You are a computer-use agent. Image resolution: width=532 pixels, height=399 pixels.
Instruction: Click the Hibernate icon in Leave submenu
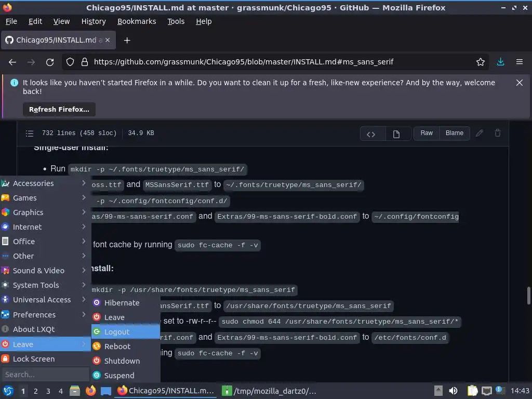97,302
